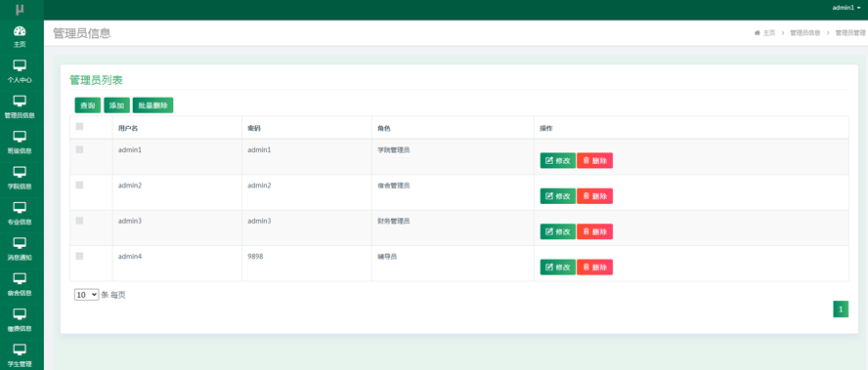Open the rows-per-page dropdown showing 10

coord(86,295)
